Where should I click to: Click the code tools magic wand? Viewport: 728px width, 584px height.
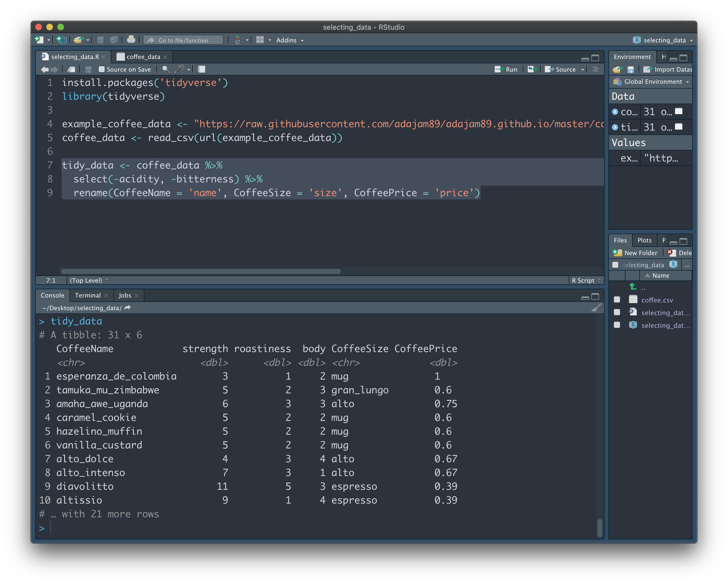click(179, 69)
